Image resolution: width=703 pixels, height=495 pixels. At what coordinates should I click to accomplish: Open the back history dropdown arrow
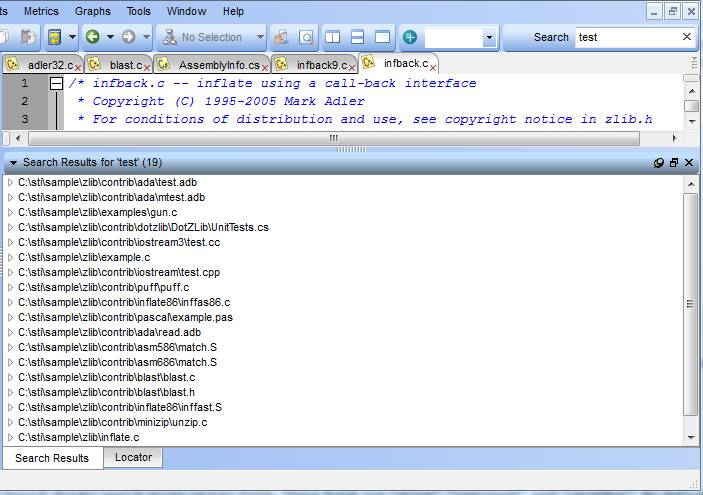click(110, 37)
